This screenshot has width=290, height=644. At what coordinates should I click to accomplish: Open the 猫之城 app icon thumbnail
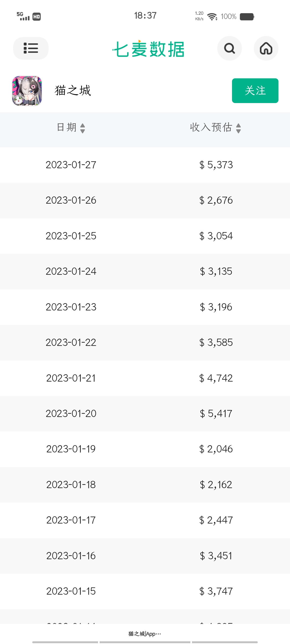27,91
